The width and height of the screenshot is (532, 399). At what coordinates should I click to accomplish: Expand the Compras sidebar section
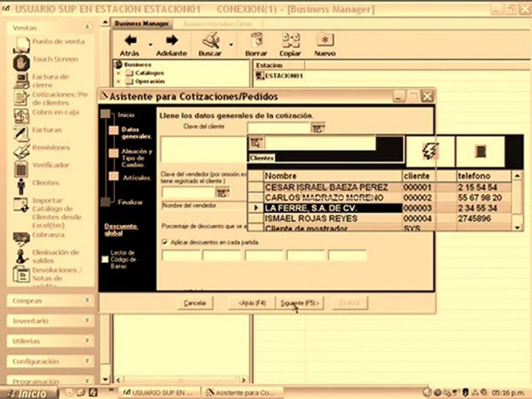pyautogui.click(x=87, y=300)
